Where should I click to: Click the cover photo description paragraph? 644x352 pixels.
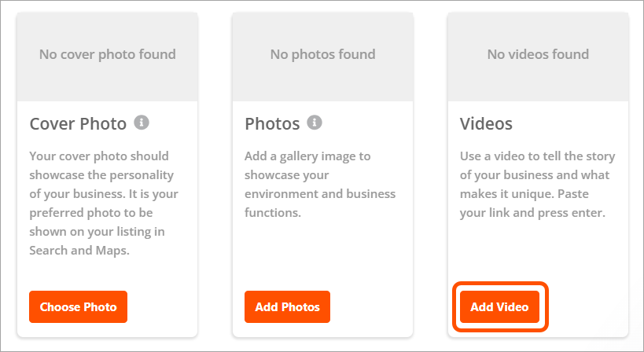pos(102,203)
